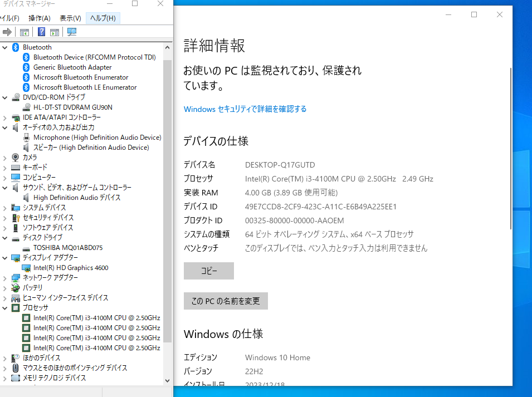Select Microsoft Bluetooth LE Enumerator entry
Viewport: 532px width, 397px height.
[85, 87]
